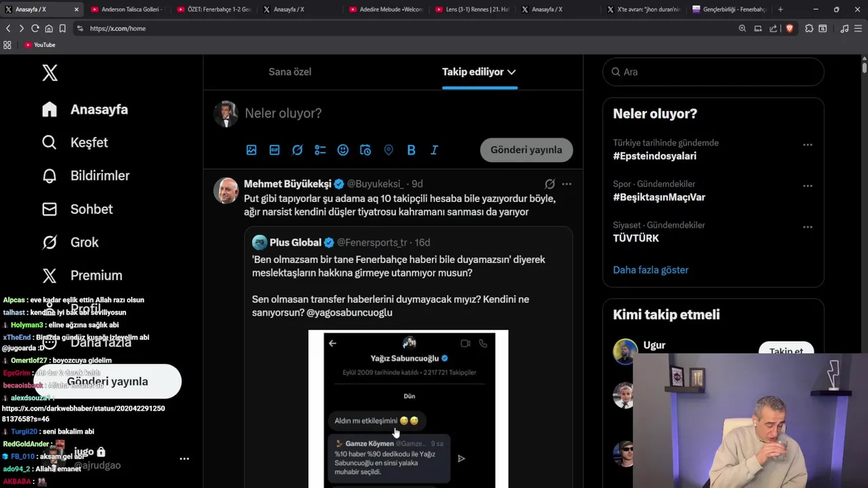The height and width of the screenshot is (488, 868).
Task: Click the share icon in address bar
Action: pyautogui.click(x=773, y=28)
